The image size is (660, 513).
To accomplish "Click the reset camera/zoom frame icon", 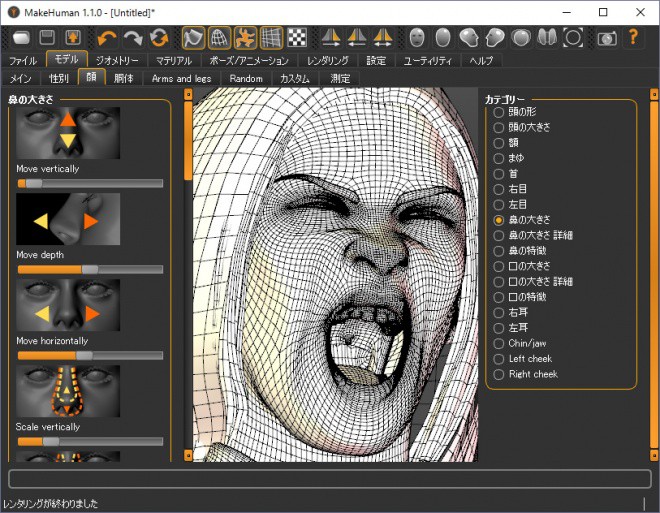I will pos(573,38).
